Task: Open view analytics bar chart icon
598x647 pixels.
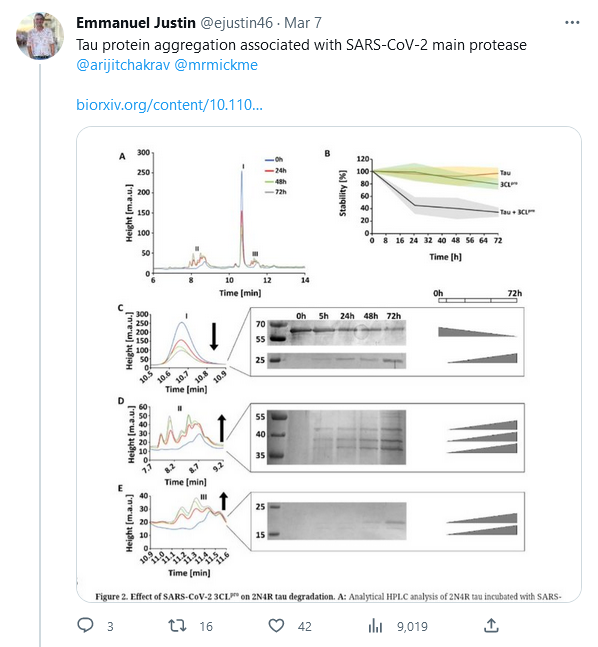Action: coord(375,626)
